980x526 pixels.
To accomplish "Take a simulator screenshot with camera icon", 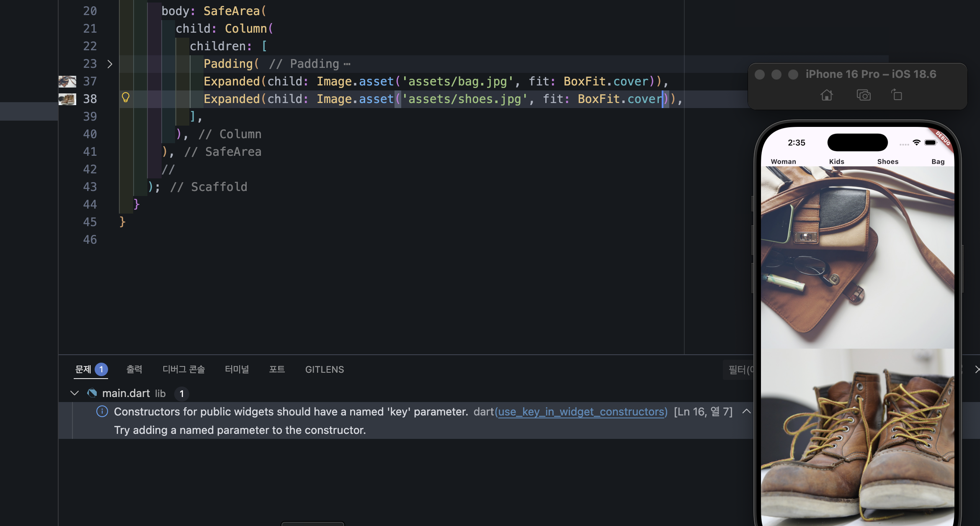I will coord(863,95).
